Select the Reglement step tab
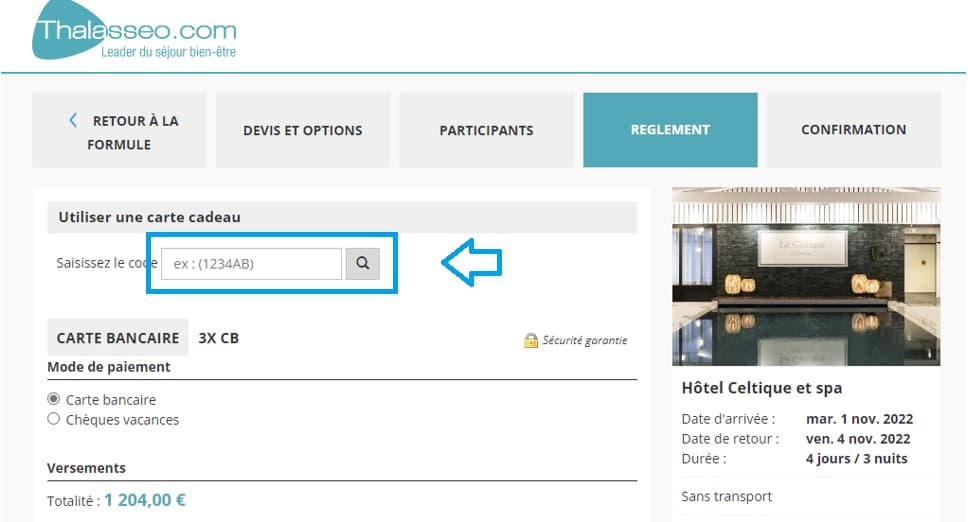 pyautogui.click(x=670, y=130)
